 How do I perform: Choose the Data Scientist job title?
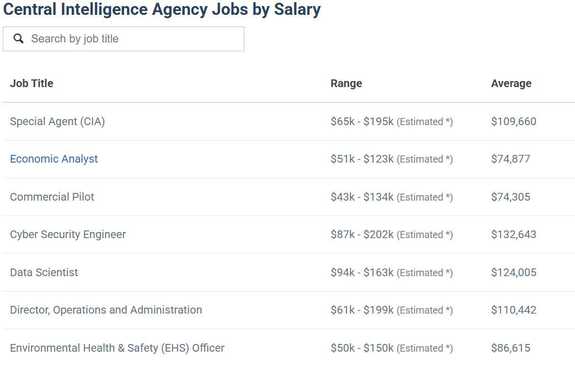pyautogui.click(x=44, y=272)
